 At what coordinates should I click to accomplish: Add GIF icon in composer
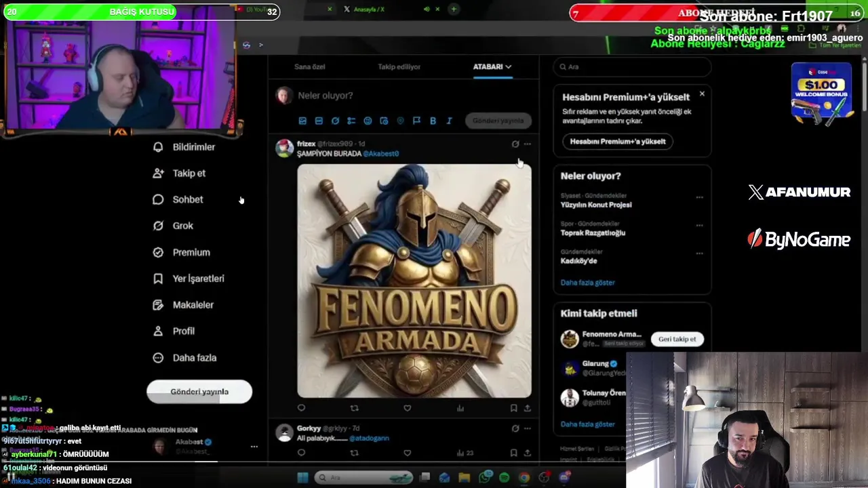click(x=319, y=121)
